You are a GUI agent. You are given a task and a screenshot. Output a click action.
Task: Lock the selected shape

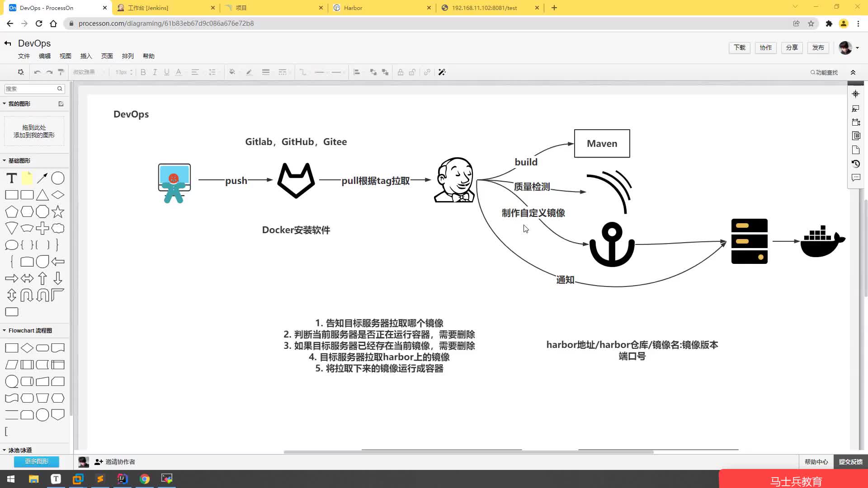click(401, 72)
